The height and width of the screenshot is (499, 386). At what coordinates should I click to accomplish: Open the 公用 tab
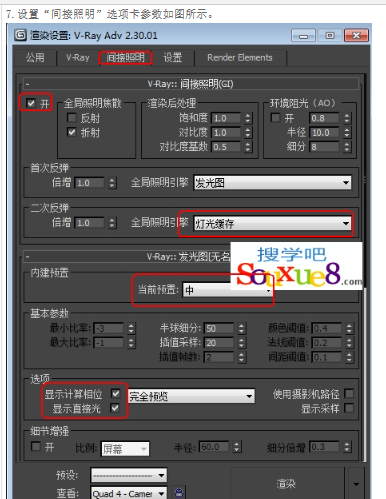[35, 58]
